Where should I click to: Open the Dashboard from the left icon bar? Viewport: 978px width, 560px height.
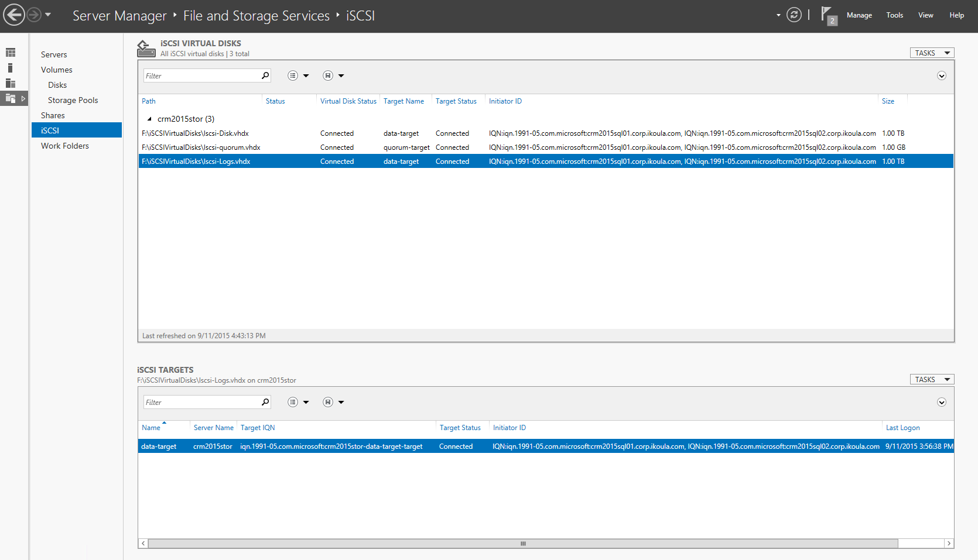point(11,52)
